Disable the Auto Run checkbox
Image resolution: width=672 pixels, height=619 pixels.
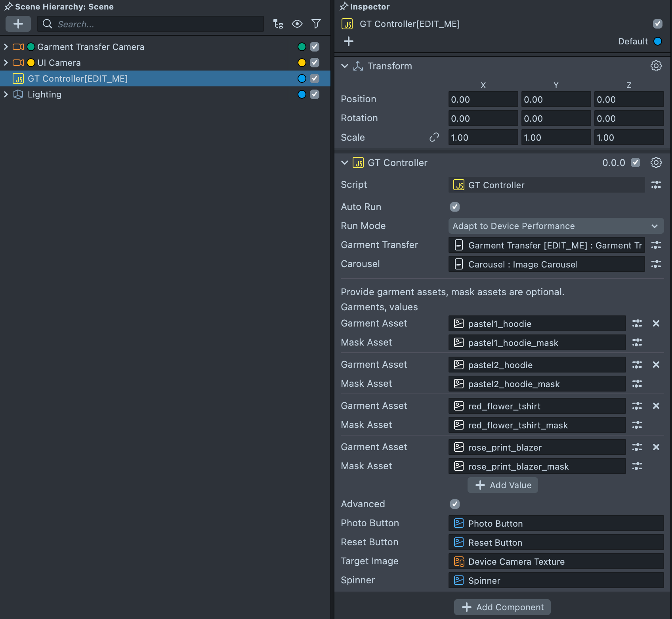pos(455,207)
